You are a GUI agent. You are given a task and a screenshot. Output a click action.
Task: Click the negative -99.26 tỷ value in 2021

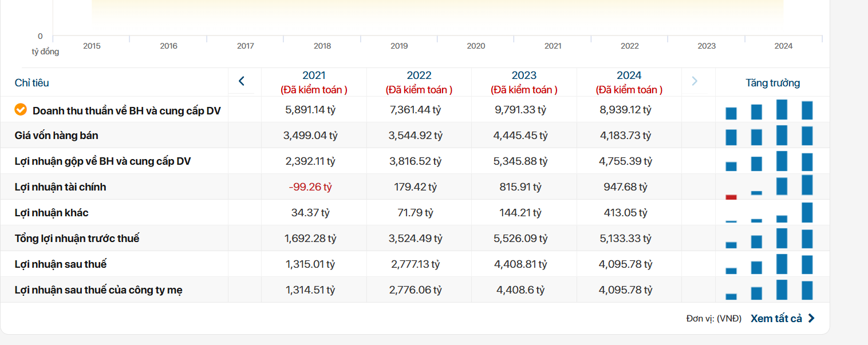coord(310,187)
